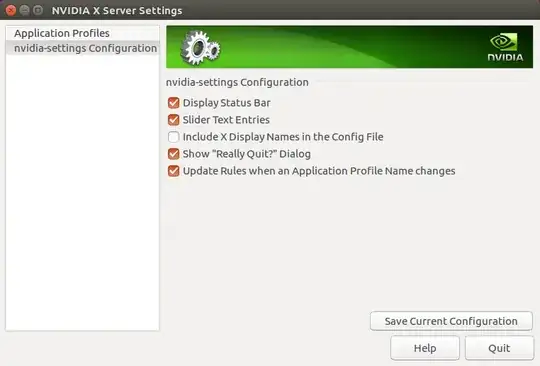Toggle the Show "Really Quit?" Dialog checkbox
This screenshot has width=540, height=366.
(x=174, y=154)
